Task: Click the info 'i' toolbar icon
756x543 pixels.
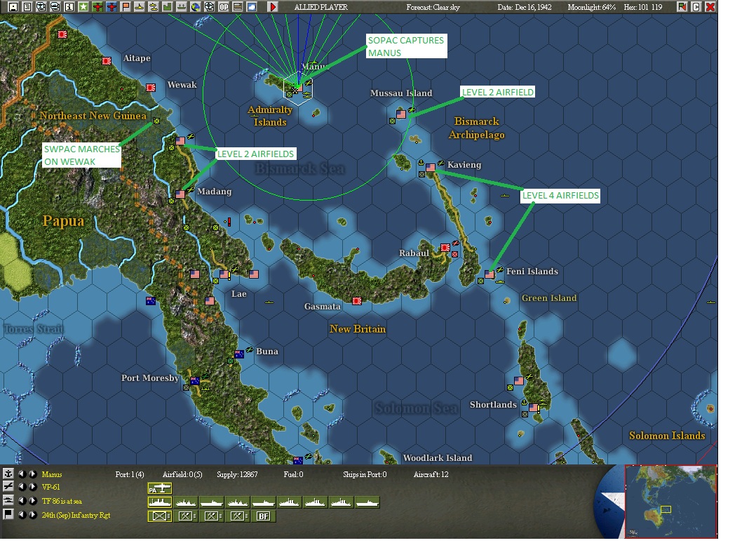Action: tap(69, 7)
